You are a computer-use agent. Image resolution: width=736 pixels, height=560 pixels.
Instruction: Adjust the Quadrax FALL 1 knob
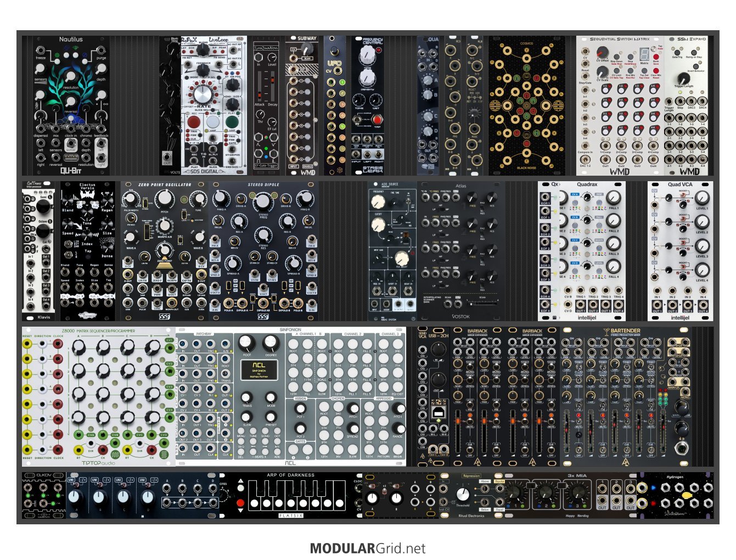point(614,198)
